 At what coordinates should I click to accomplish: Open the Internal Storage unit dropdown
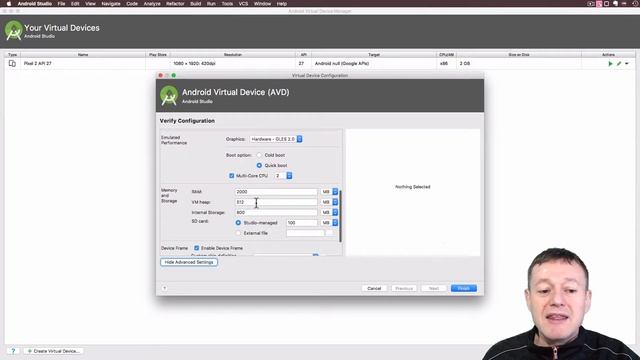tap(330, 212)
